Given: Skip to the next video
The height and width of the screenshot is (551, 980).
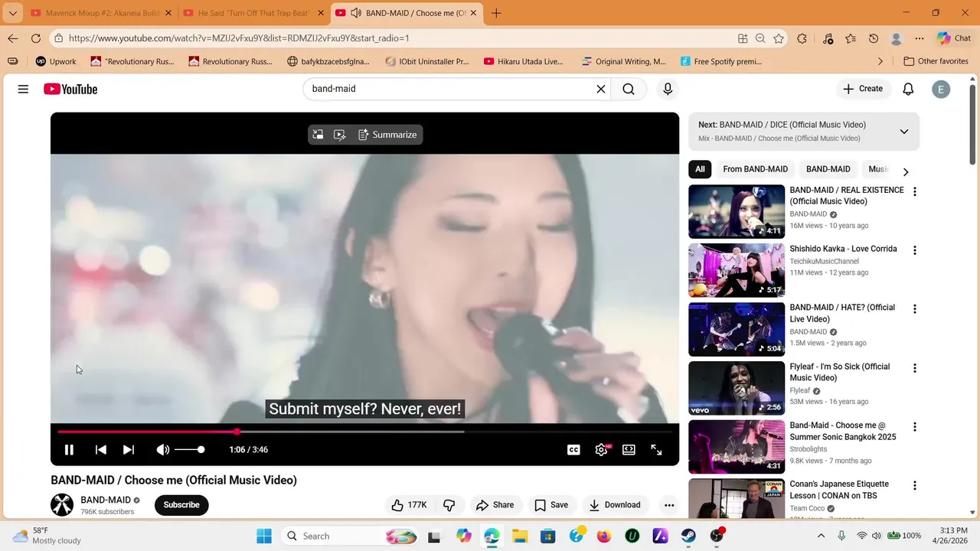Looking at the screenshot, I should (x=129, y=450).
